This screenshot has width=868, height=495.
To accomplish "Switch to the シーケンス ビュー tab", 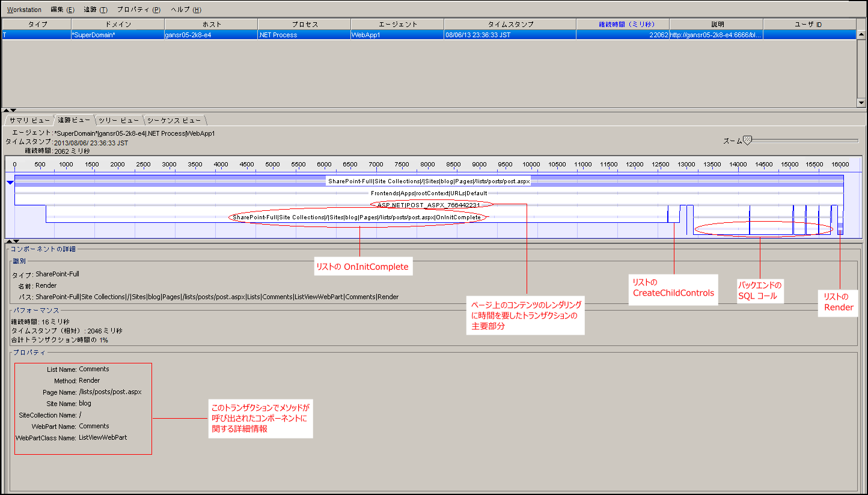I will tap(174, 121).
